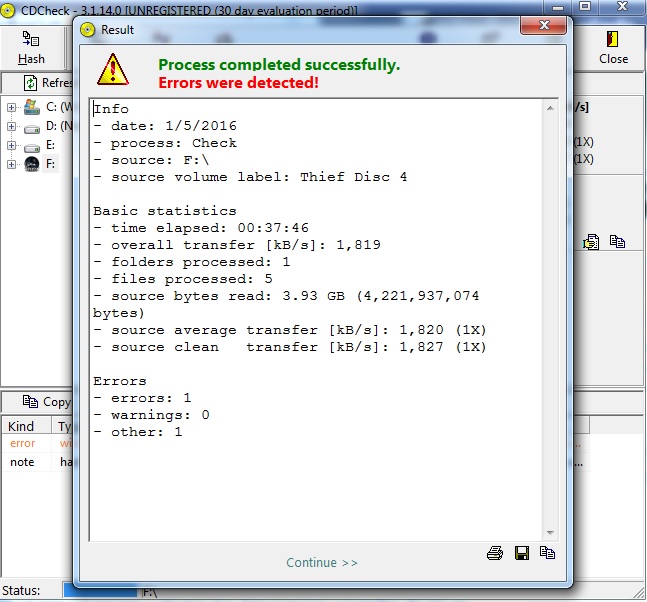Image resolution: width=647 pixels, height=602 pixels.
Task: Copy results with the clipboard icon
Action: click(x=547, y=552)
